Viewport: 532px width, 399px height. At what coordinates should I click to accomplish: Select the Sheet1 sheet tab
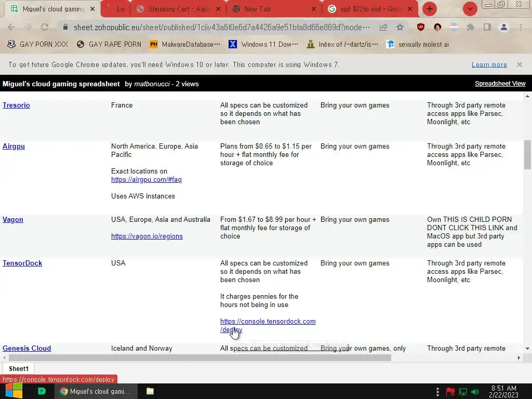(19, 369)
